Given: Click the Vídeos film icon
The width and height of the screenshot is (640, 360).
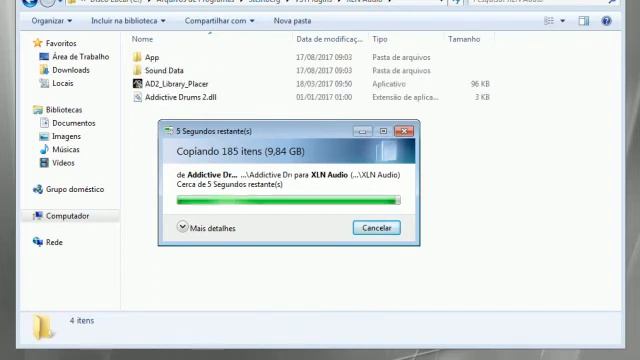Looking at the screenshot, I should (44, 163).
